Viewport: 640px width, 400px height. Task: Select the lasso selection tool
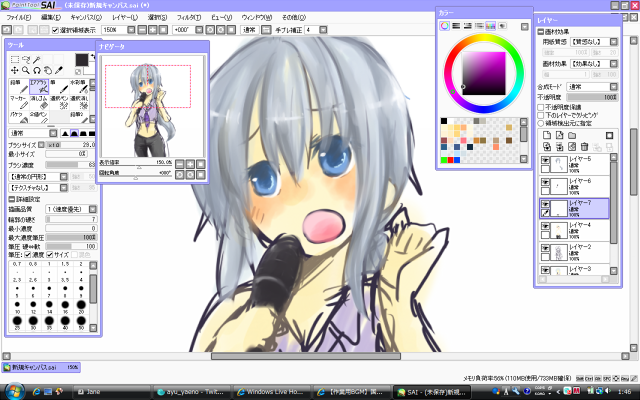pyautogui.click(x=26, y=60)
